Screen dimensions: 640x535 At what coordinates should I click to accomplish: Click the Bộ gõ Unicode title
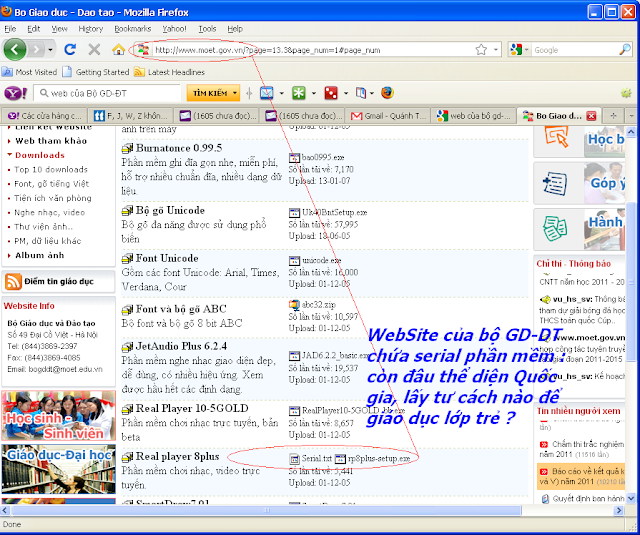point(170,211)
